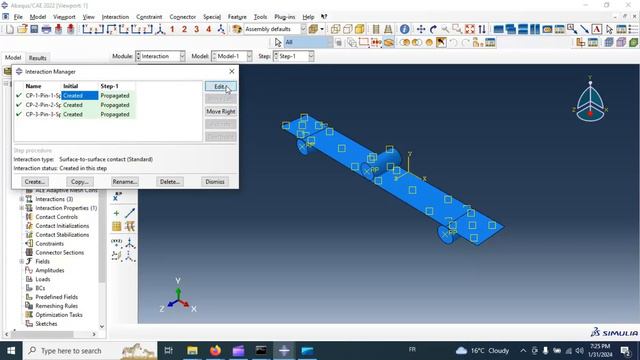Select the Pan view tool
Image resolution: width=640 pixels, height=360 pixels.
[421, 29]
